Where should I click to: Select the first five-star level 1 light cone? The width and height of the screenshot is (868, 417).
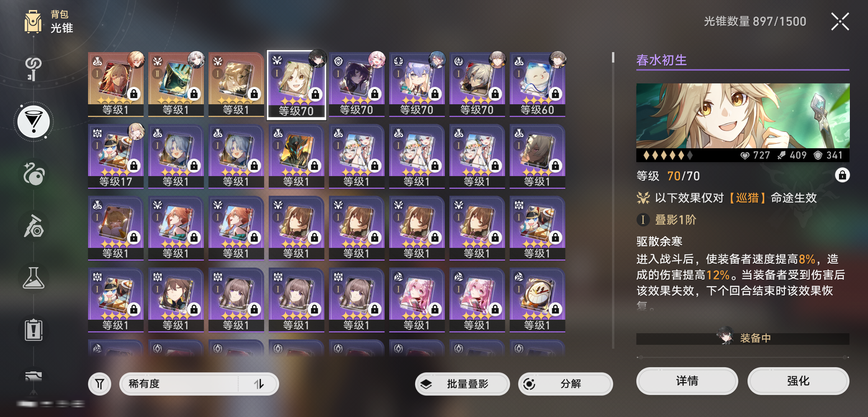[x=116, y=85]
